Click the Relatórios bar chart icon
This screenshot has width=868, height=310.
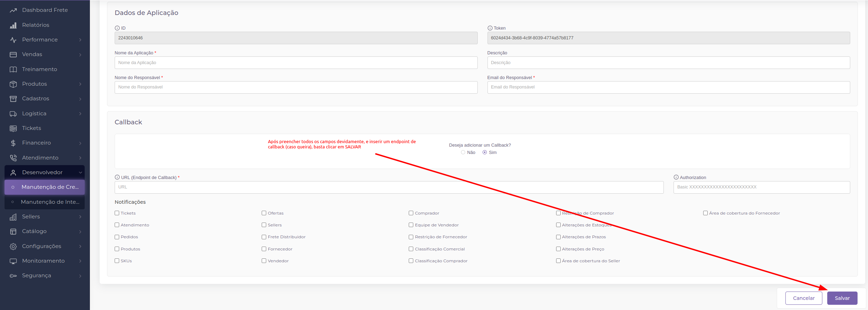(13, 25)
